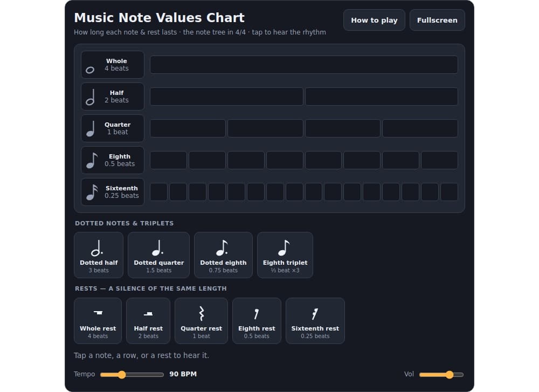Click the 'Dotted half' label

99,263
